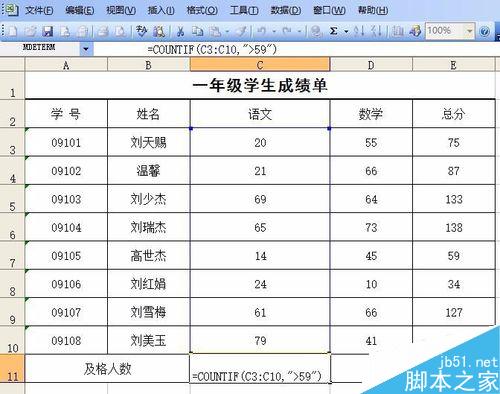Expand the Undo history dropdown arrow
The width and height of the screenshot is (500, 394).
pyautogui.click(x=274, y=32)
